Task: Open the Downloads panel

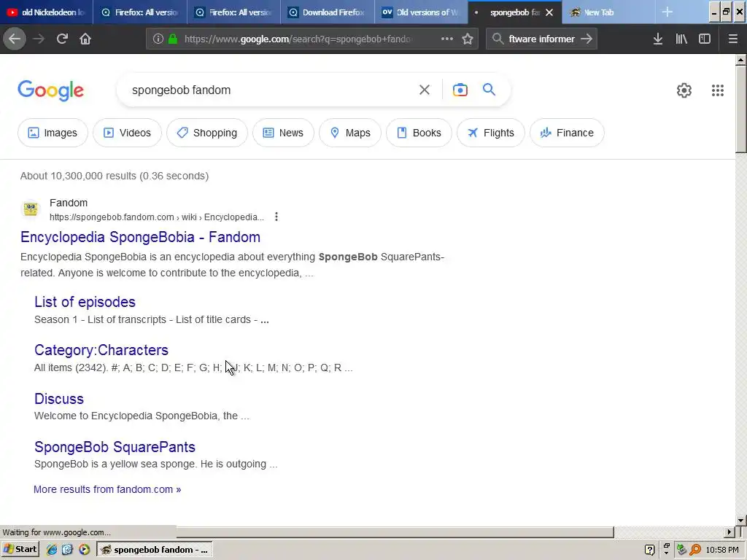Action: [x=658, y=39]
